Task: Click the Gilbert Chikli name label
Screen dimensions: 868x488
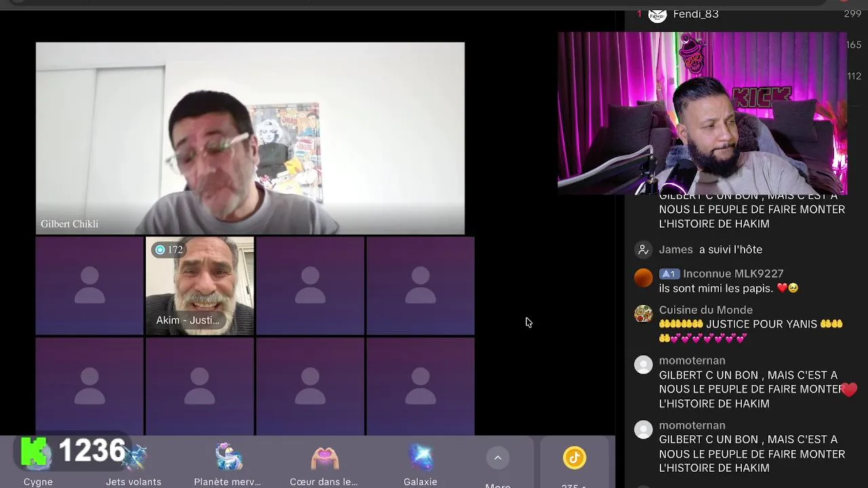Action: (x=69, y=224)
